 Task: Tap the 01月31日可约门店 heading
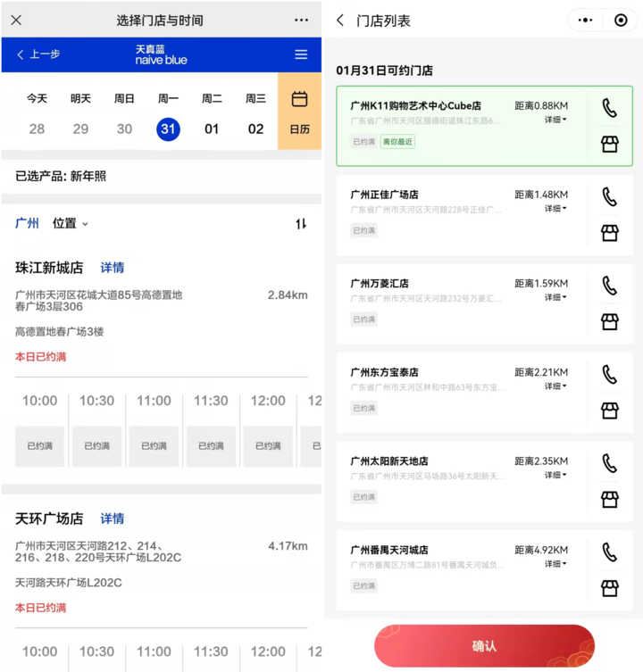click(x=384, y=71)
